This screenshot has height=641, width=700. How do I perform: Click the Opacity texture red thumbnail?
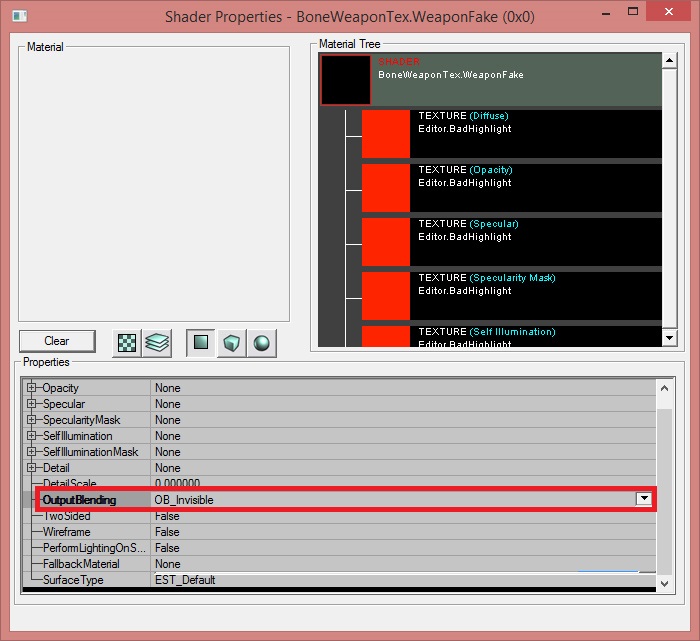pos(386,187)
